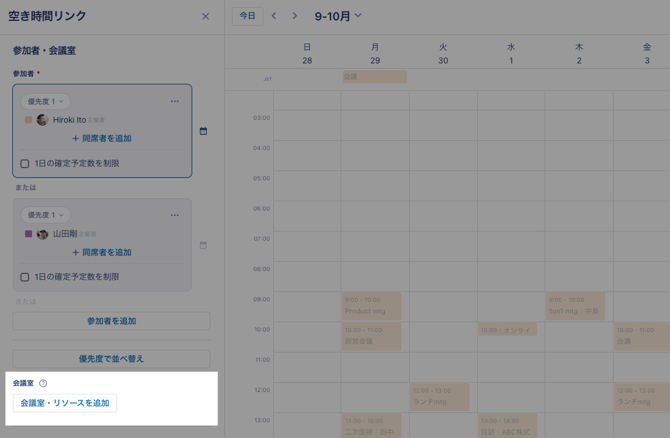Open more options for 山田剛's group
The width and height of the screenshot is (670, 438).
[x=175, y=215]
